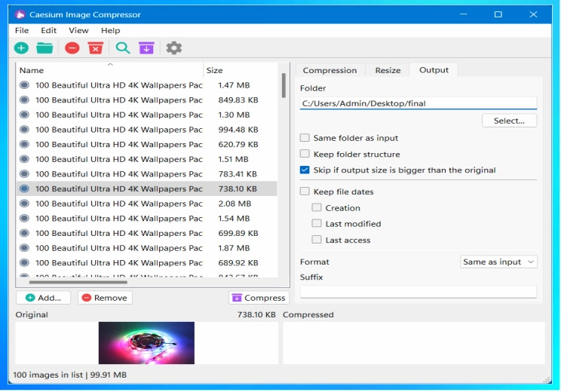Close the Caesium Image Compressor window
Screen dimensions: 561x392
click(x=533, y=14)
